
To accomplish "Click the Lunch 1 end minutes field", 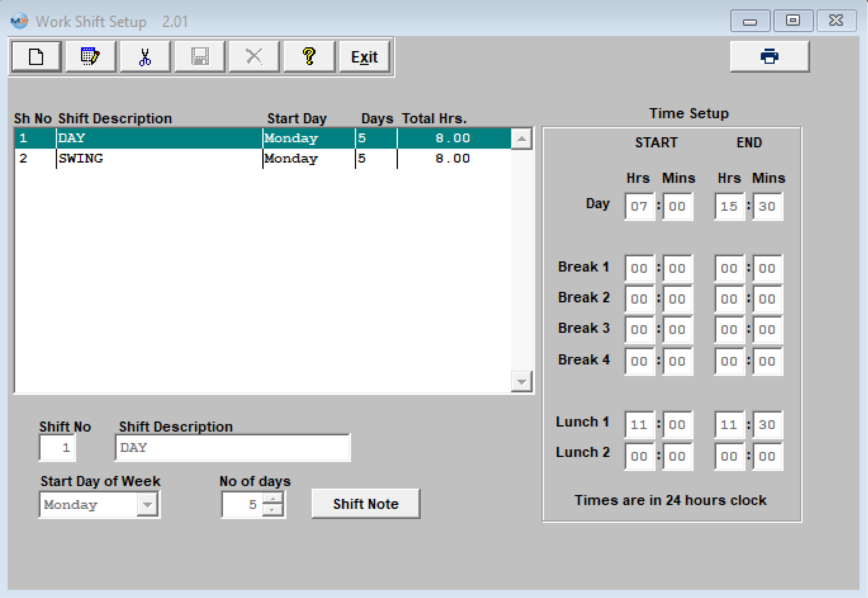I will coord(767,424).
